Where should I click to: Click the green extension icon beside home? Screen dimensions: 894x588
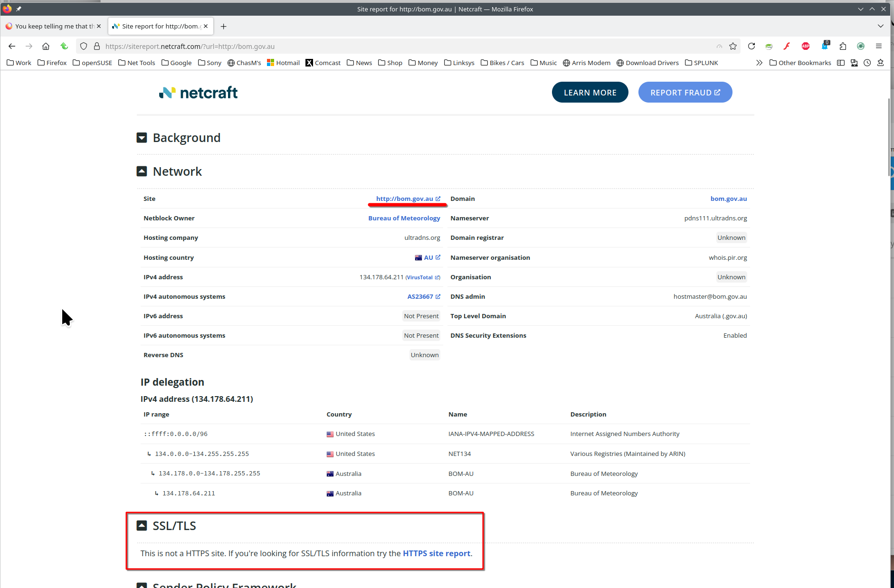64,46
